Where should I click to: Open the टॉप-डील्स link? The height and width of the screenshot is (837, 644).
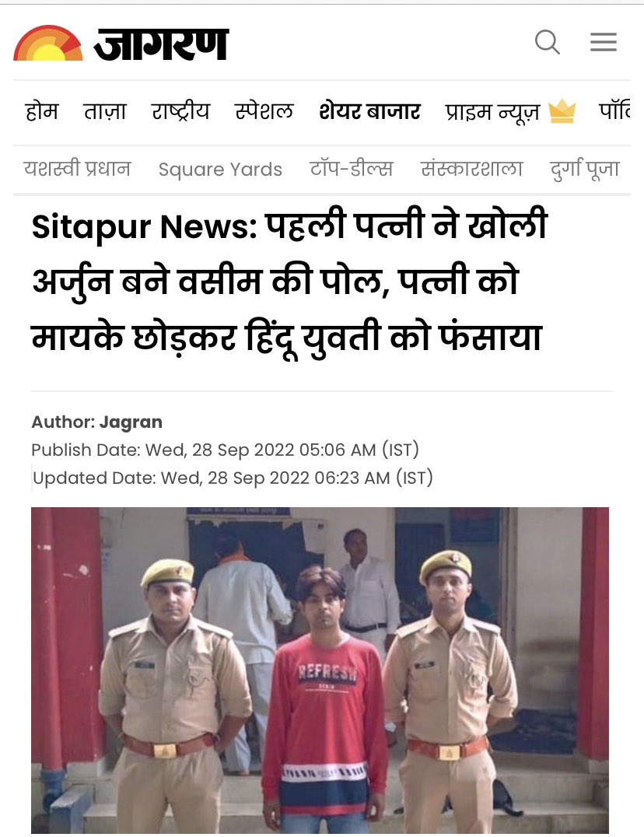[351, 169]
